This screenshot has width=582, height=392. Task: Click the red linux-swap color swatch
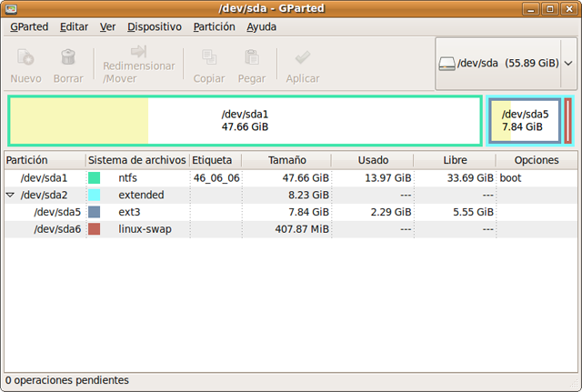click(x=95, y=228)
